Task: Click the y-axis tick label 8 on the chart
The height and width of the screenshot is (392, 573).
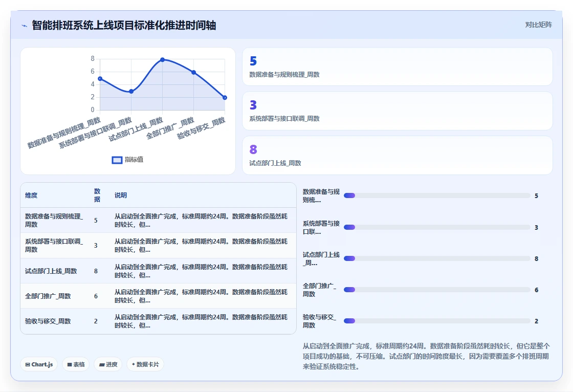Action: 93,58
